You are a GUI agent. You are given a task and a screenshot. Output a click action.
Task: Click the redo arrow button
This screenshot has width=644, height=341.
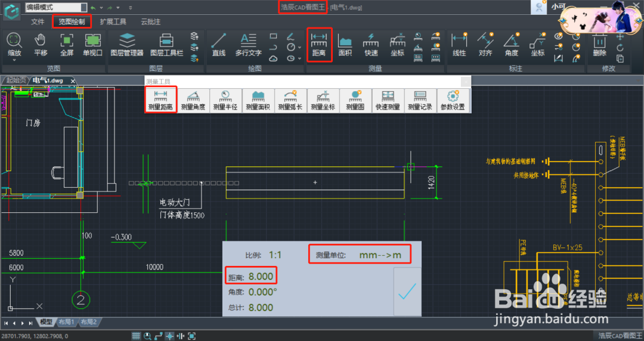(110, 7)
